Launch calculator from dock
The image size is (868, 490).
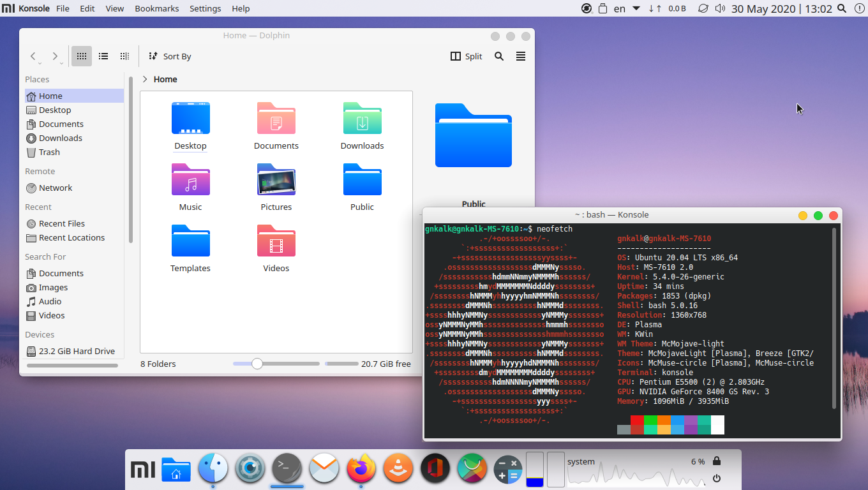(x=509, y=470)
